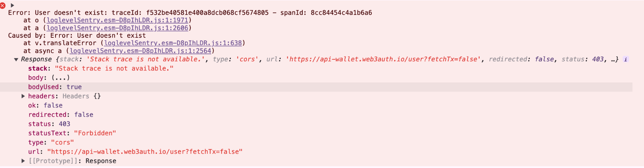Click the Response summary url string
644x168 pixels.
click(383, 59)
